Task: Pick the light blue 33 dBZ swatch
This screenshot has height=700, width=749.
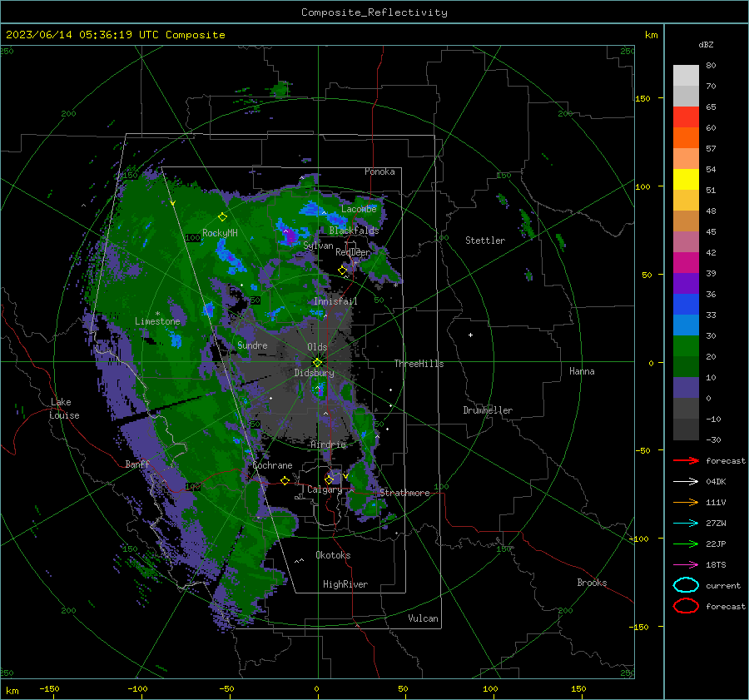Action: 686,325
